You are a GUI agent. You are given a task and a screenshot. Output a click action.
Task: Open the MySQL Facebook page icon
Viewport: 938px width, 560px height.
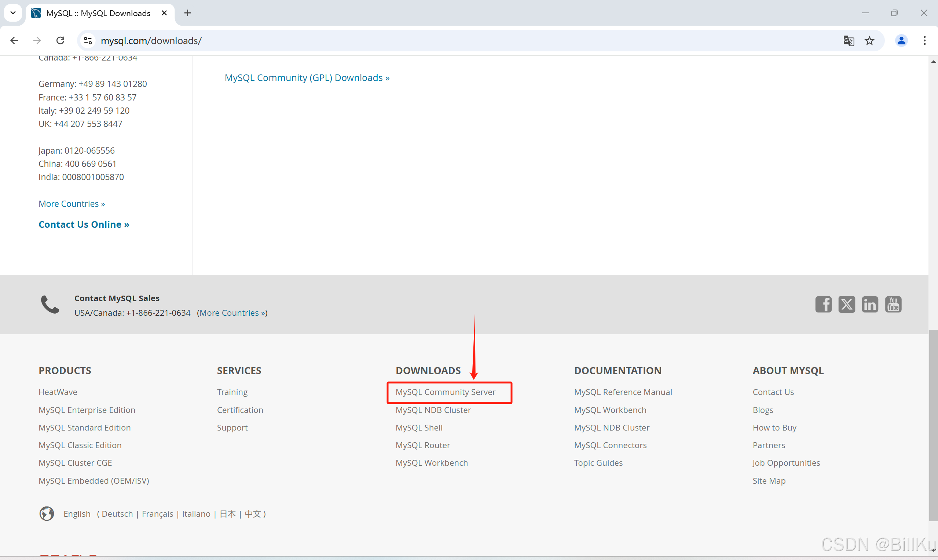[x=823, y=304]
